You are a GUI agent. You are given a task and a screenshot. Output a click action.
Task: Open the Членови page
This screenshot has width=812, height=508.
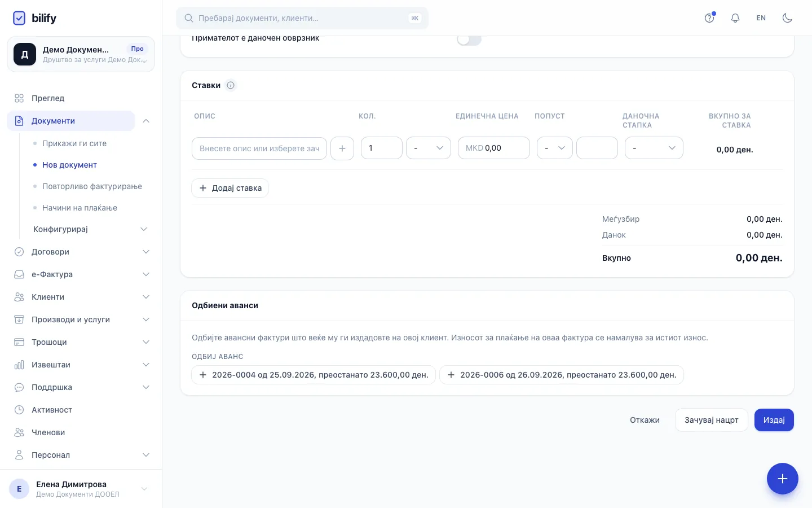pyautogui.click(x=48, y=432)
